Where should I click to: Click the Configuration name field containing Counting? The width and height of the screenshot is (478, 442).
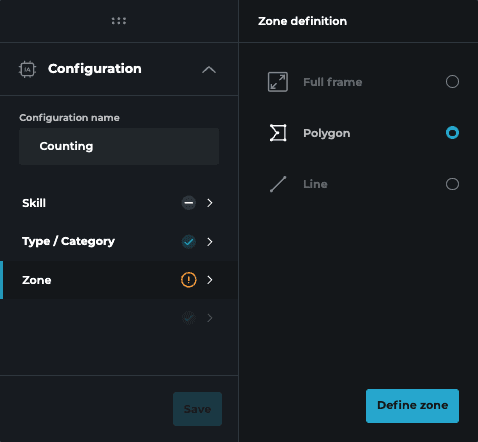tap(119, 146)
